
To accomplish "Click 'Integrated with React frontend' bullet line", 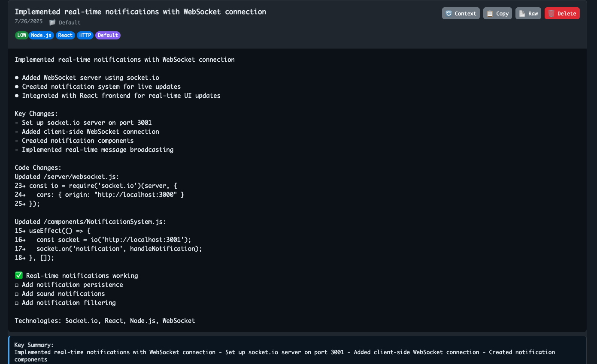I will 118,96.
